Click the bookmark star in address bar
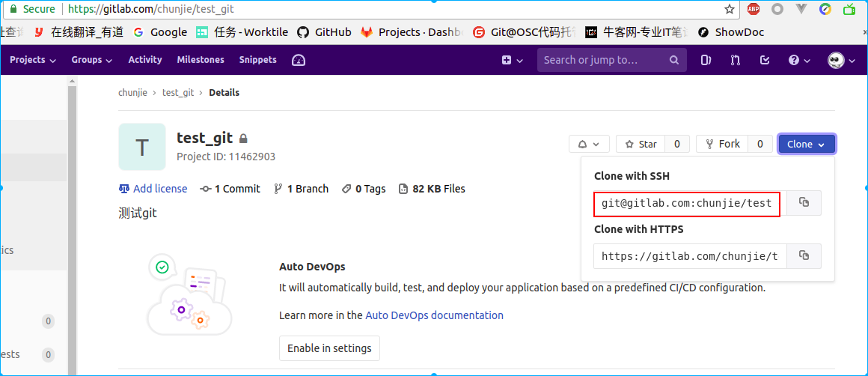The height and width of the screenshot is (376, 868). (x=729, y=9)
